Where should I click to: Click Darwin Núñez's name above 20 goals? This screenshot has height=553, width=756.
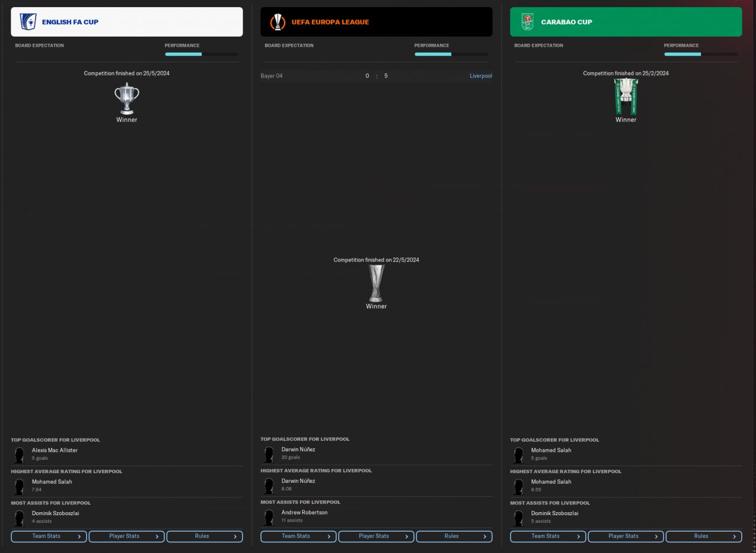pyautogui.click(x=298, y=449)
